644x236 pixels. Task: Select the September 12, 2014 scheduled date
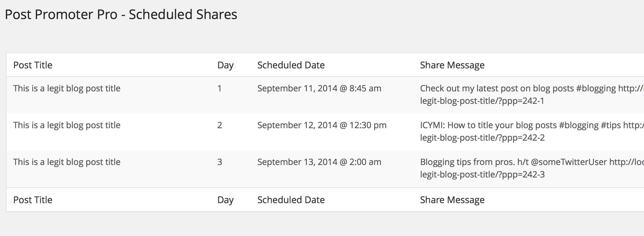tap(322, 125)
